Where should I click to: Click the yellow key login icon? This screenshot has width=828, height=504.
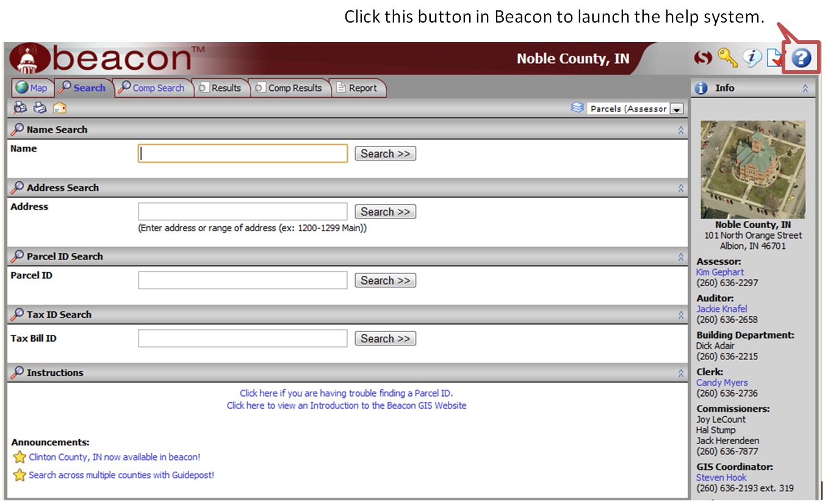727,58
